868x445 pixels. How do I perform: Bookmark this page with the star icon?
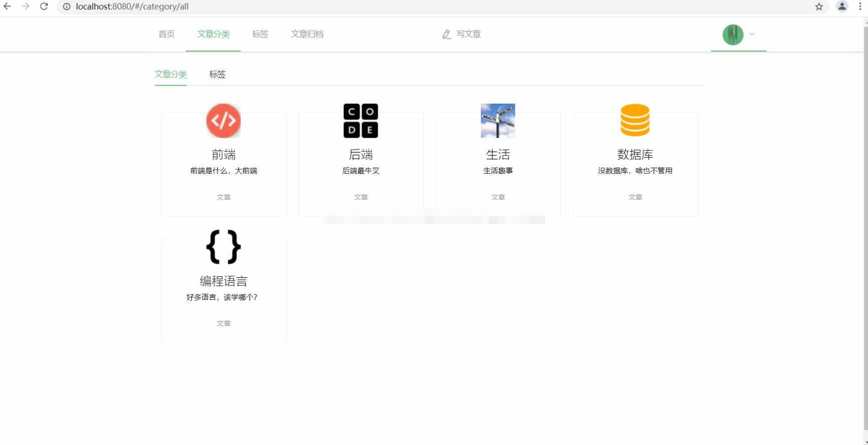(819, 7)
